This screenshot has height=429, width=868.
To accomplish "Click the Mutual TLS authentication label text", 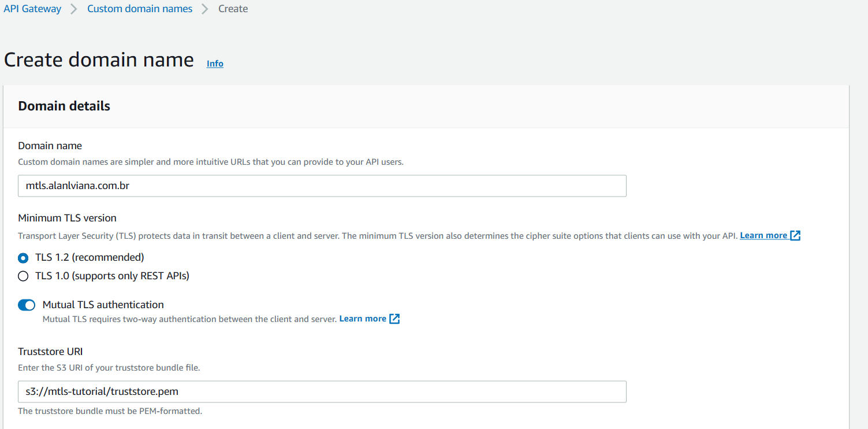I will click(103, 305).
